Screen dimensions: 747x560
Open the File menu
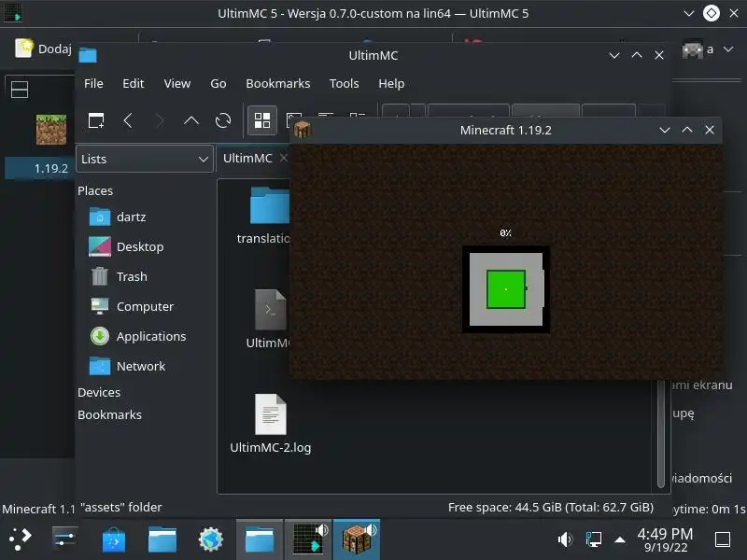coord(93,83)
